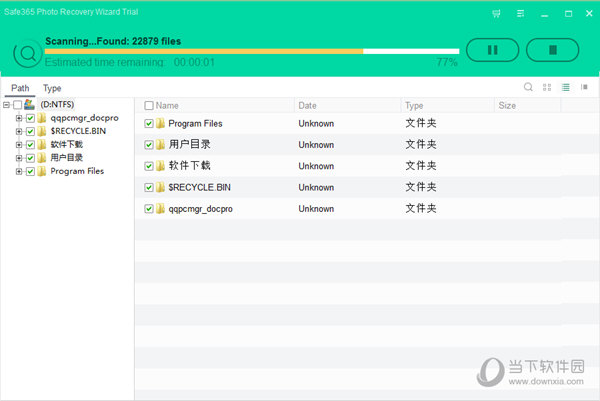
Task: Uncheck 用户目录 row in file list
Action: click(149, 145)
